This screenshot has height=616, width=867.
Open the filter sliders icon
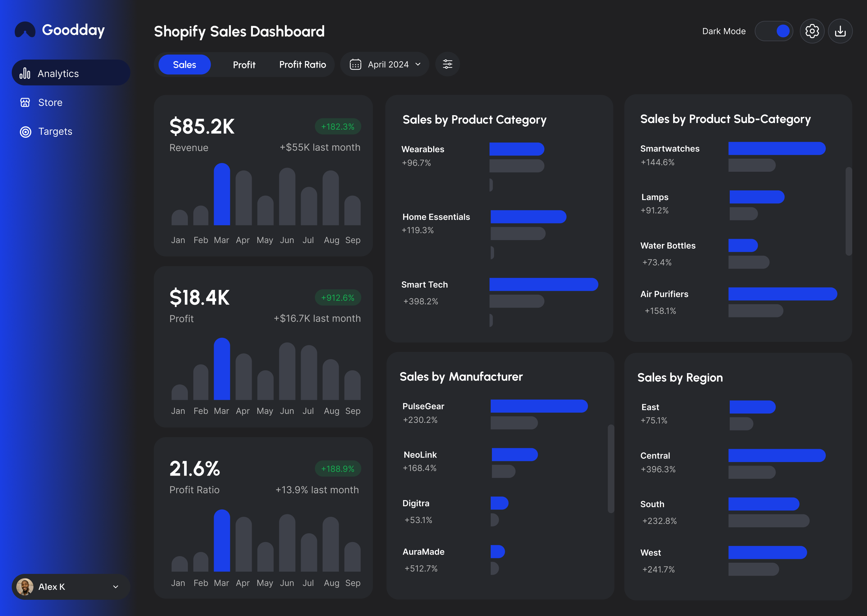point(447,64)
